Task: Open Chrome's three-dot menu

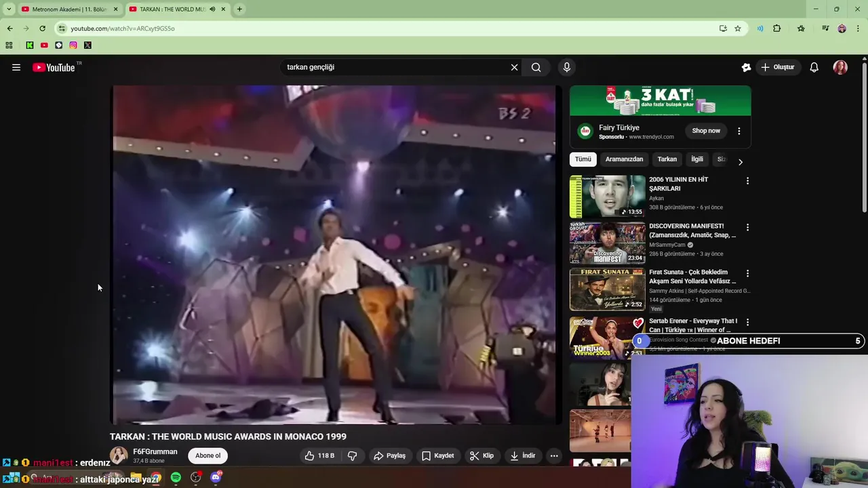Action: coord(859,28)
